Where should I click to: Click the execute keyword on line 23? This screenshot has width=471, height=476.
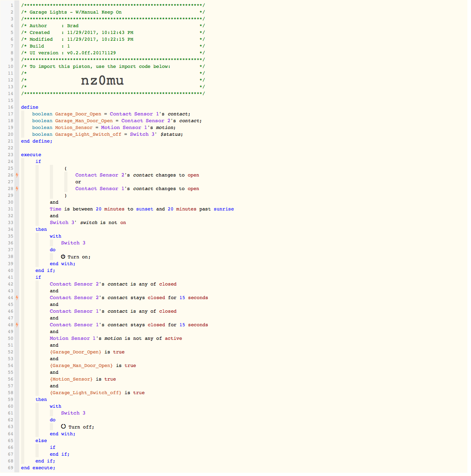coord(31,155)
